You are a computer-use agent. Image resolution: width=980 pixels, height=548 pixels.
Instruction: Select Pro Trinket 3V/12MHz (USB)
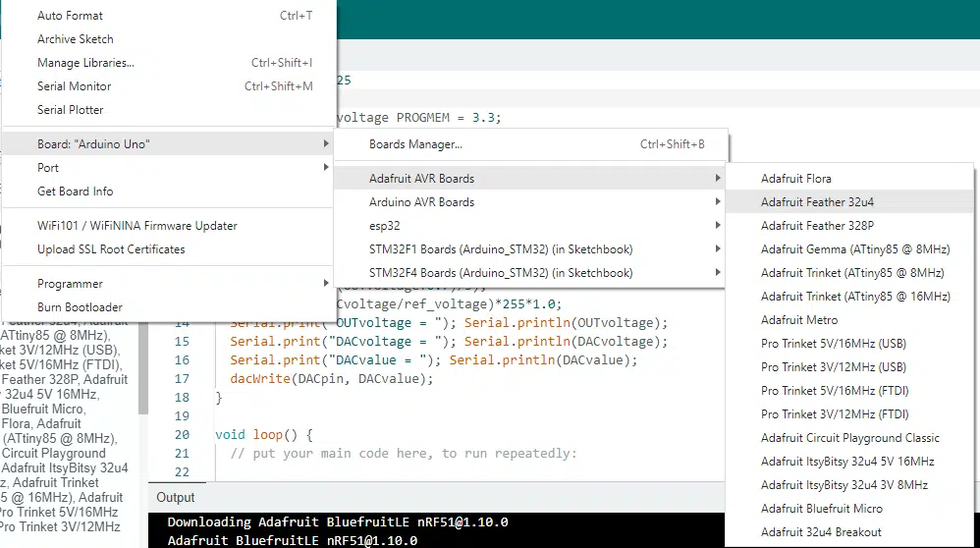click(x=850, y=367)
